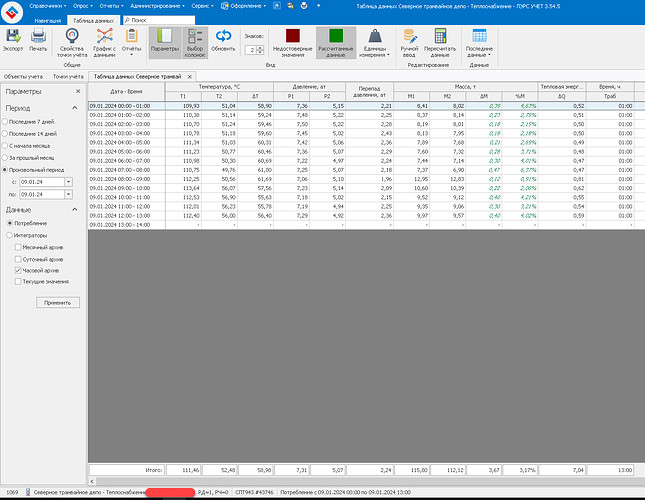
Task: Open Последние данные table icon
Action: [479, 36]
